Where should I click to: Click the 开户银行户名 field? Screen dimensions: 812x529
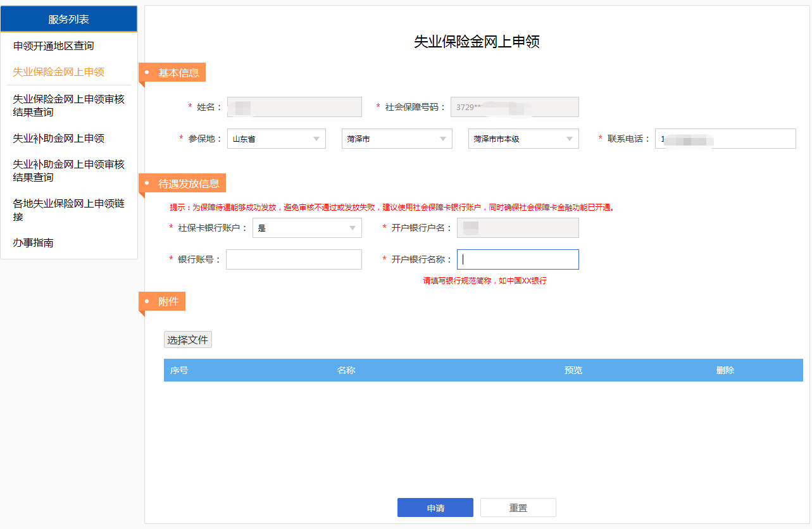click(x=518, y=228)
